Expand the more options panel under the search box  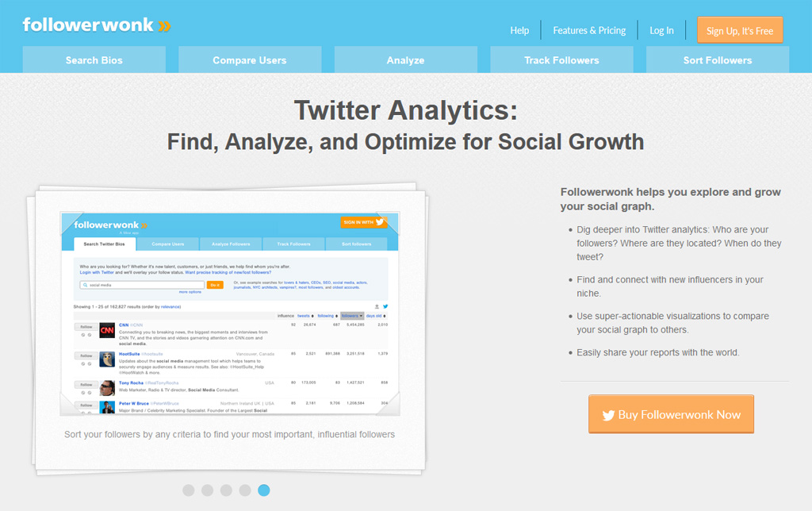pos(190,291)
